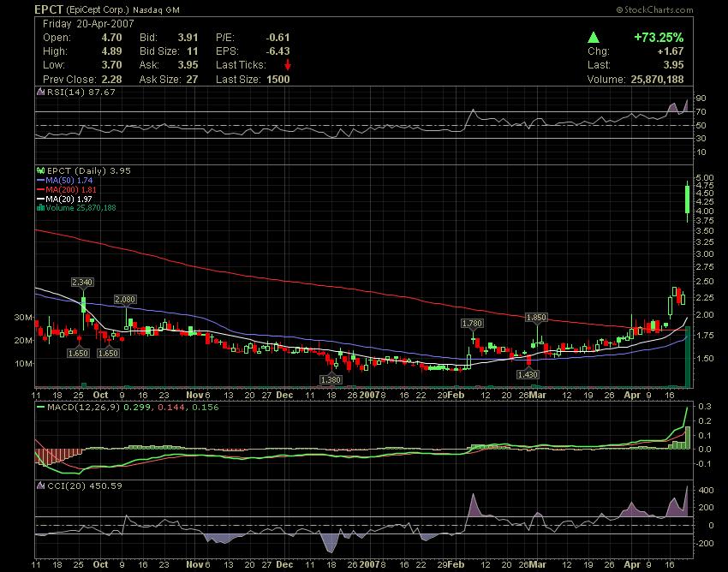The image size is (728, 572).
Task: Click the (EpiCept Corp.) company name
Action: (98, 9)
